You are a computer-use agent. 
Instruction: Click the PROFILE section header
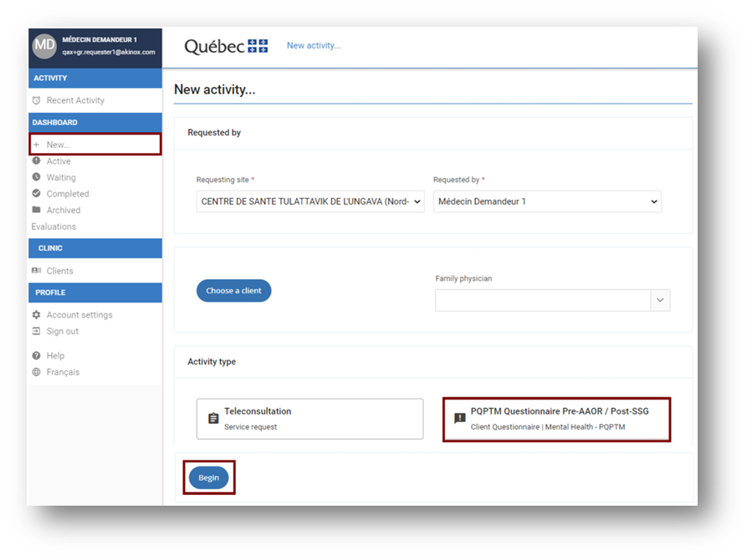(x=95, y=293)
